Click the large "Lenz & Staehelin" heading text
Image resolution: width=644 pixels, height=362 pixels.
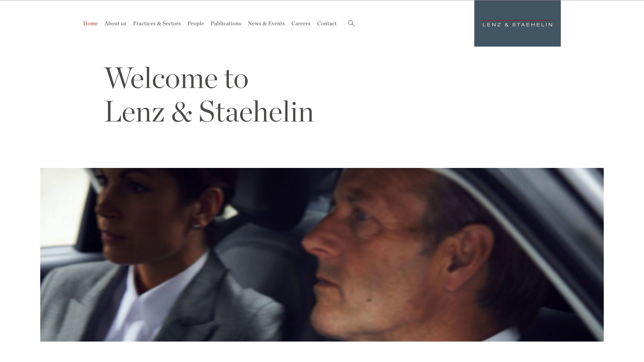[209, 111]
